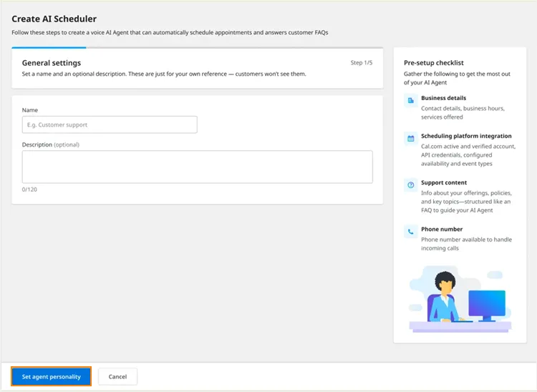Click the '0/120' character counter

pyautogui.click(x=29, y=189)
